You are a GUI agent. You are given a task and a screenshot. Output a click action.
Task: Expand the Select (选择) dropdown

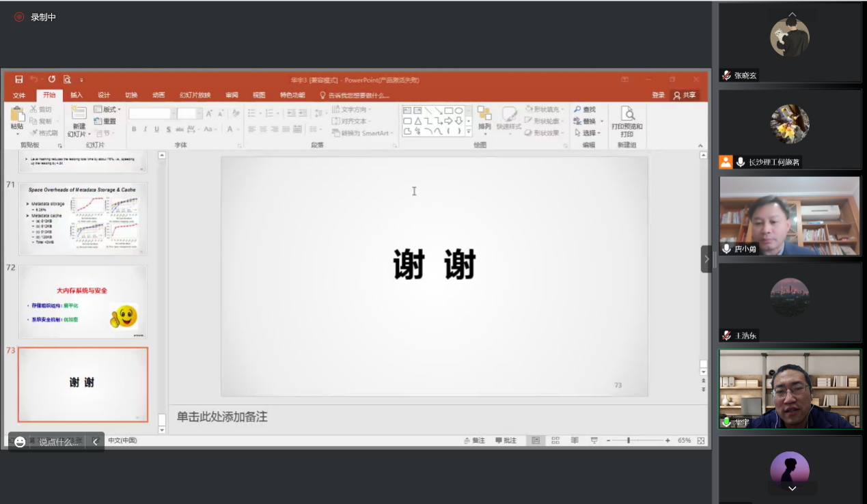pos(589,132)
